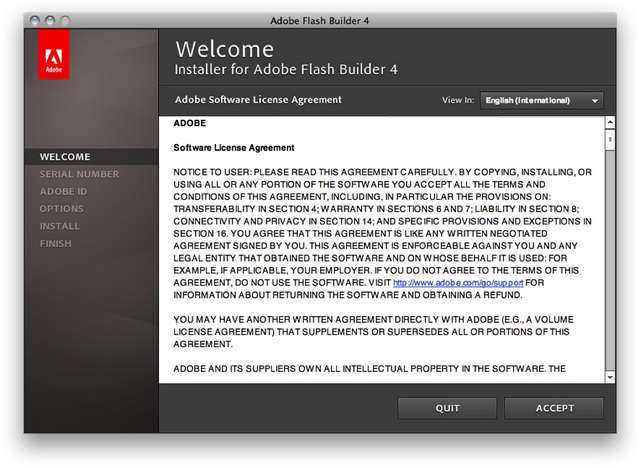Select the Serial Number step
Viewport: 640px width, 468px height.
79,174
